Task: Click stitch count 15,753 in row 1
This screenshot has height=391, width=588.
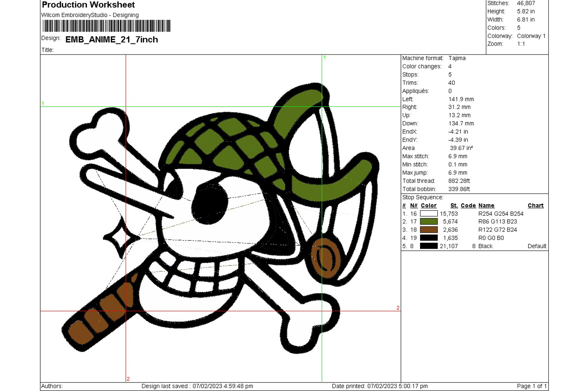Action: tap(449, 213)
